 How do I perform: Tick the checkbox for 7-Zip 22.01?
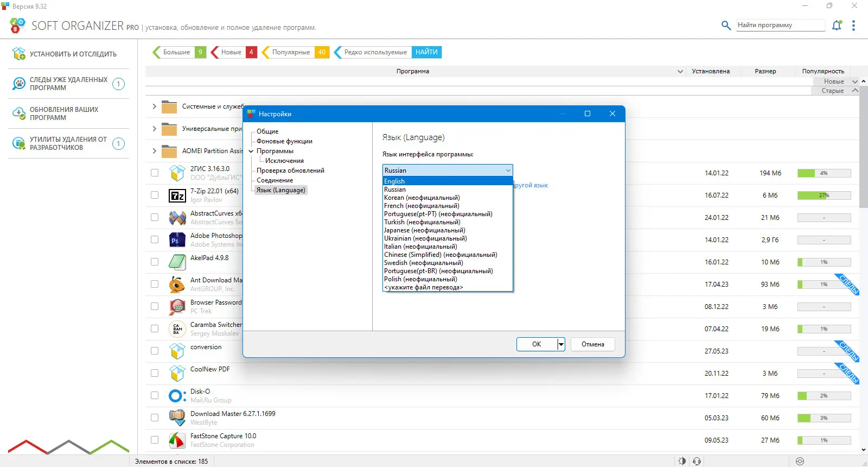point(155,195)
